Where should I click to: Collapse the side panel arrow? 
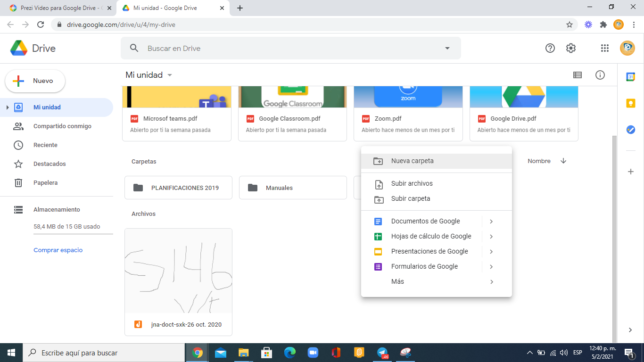pyautogui.click(x=631, y=330)
